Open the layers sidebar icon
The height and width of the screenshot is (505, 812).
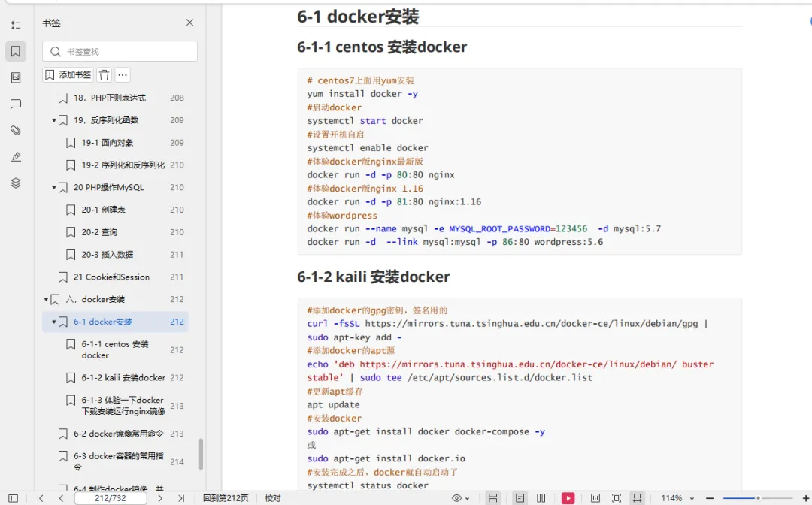16,183
